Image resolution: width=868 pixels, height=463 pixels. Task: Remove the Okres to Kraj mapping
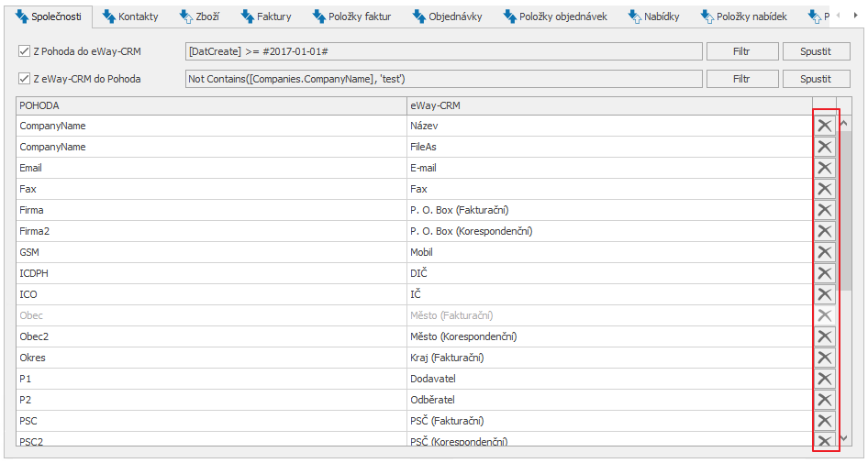[x=824, y=358]
